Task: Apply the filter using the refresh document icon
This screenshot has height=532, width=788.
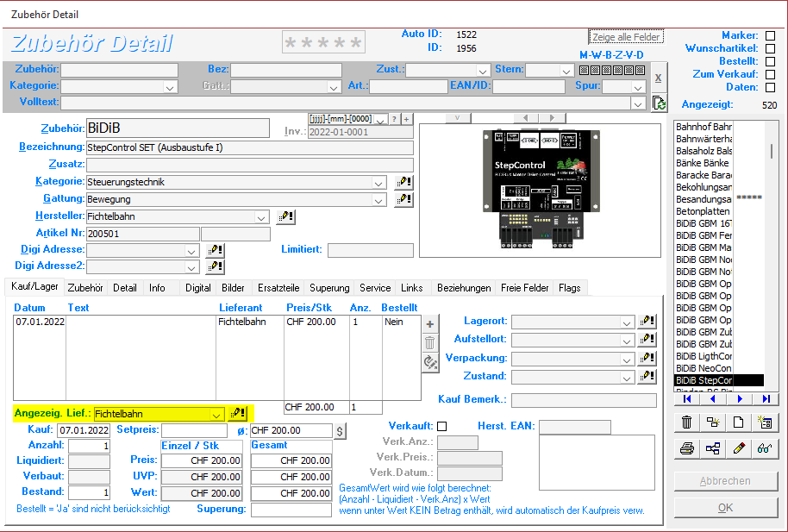Action: pyautogui.click(x=659, y=103)
